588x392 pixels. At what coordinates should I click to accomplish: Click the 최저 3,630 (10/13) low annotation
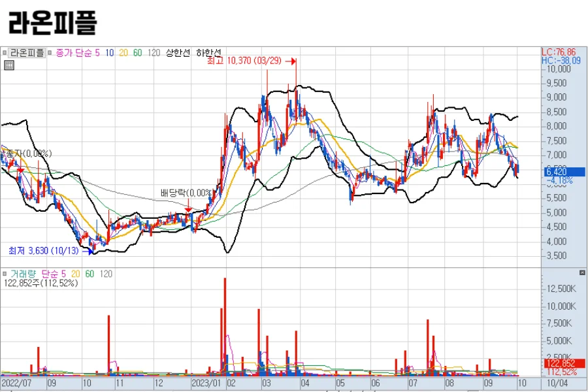click(x=44, y=251)
